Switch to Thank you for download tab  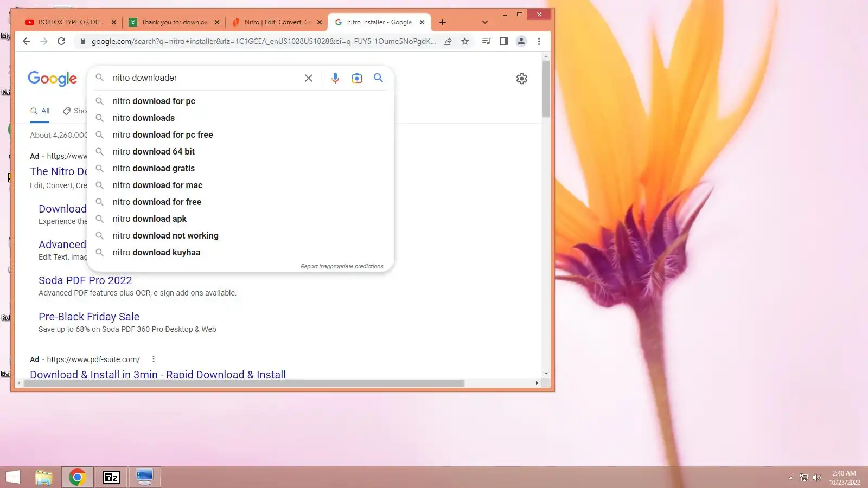click(174, 22)
